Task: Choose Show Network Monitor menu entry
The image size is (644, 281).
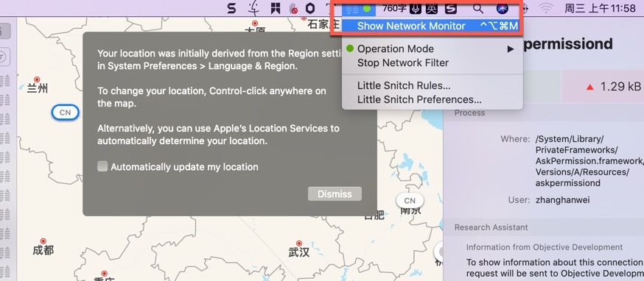Action: pyautogui.click(x=432, y=26)
